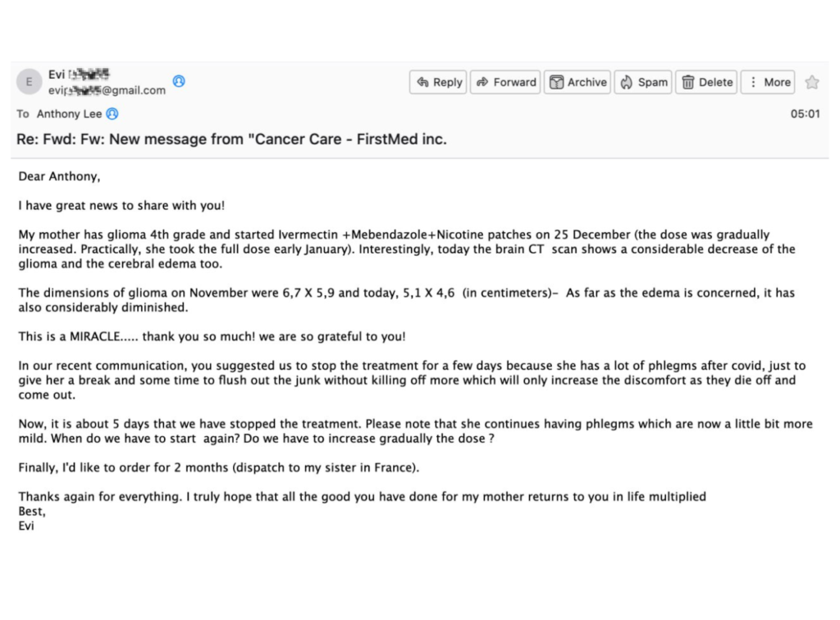Click the message time 05:01
The width and height of the screenshot is (840, 620).
click(805, 114)
